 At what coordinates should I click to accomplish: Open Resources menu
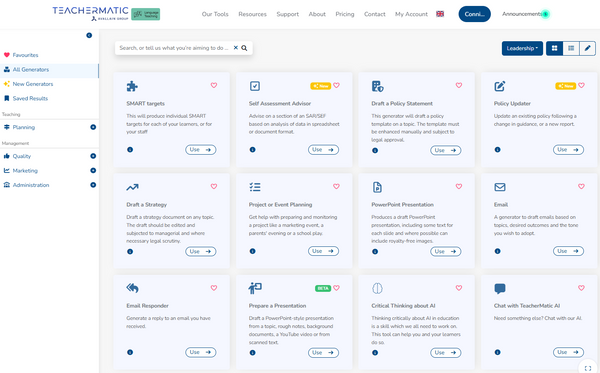pyautogui.click(x=253, y=14)
